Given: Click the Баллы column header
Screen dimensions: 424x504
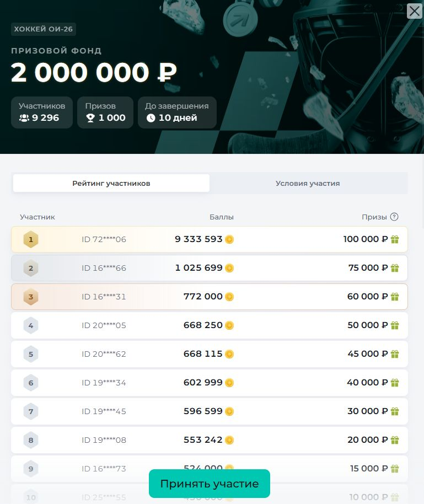Looking at the screenshot, I should (x=222, y=217).
